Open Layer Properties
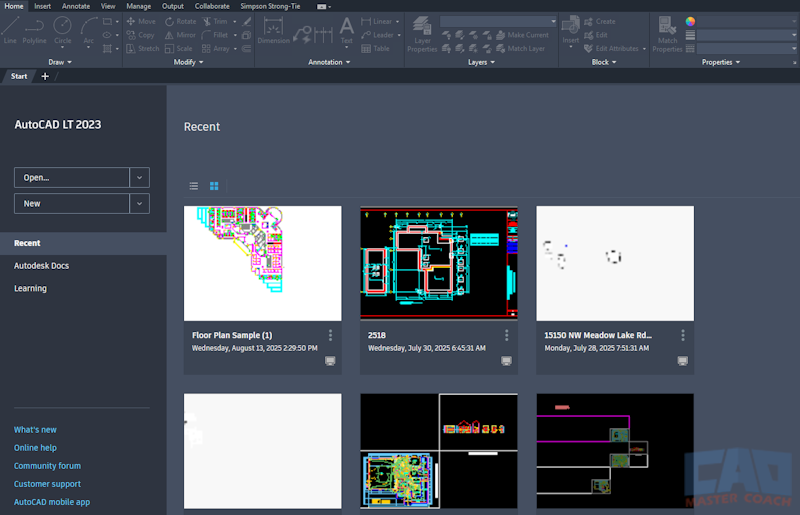This screenshot has height=515, width=800. coord(422,34)
